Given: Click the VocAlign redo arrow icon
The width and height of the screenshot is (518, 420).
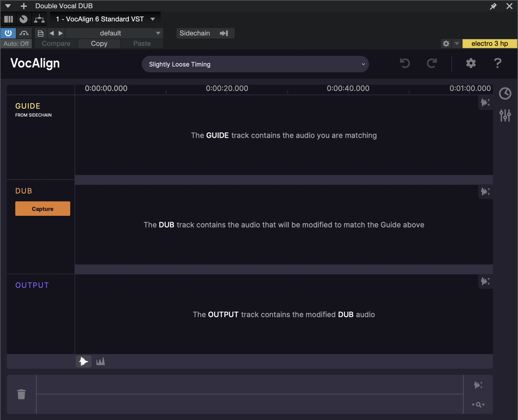Looking at the screenshot, I should [x=432, y=63].
